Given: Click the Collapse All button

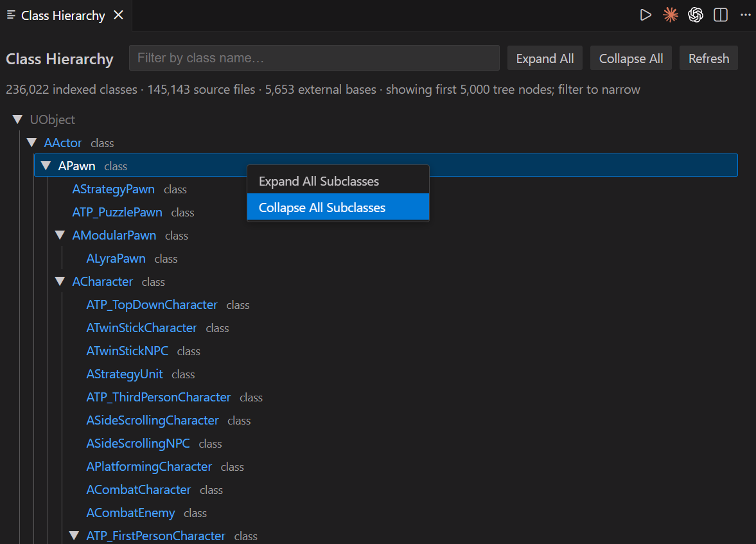Looking at the screenshot, I should (631, 58).
